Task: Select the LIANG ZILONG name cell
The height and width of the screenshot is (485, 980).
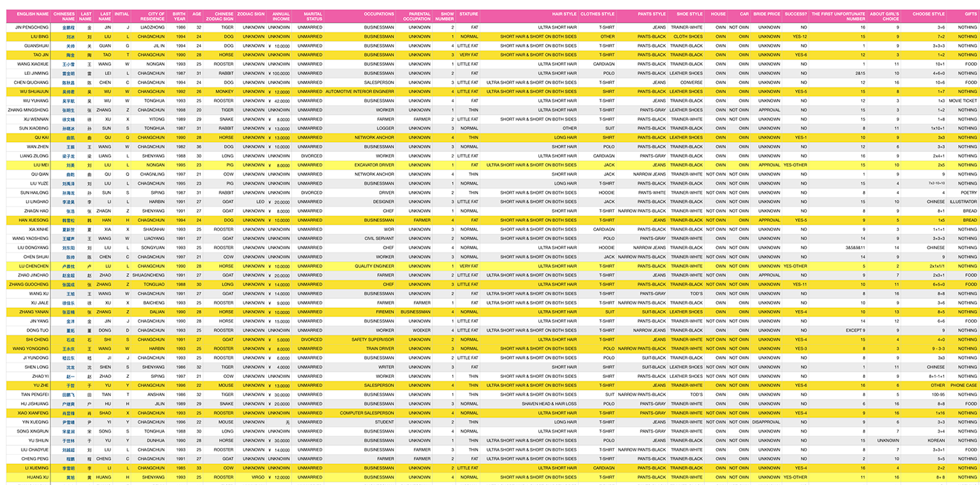Action: (35, 156)
